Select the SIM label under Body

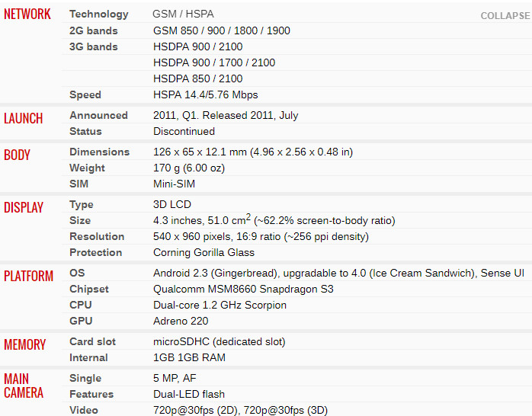point(79,184)
